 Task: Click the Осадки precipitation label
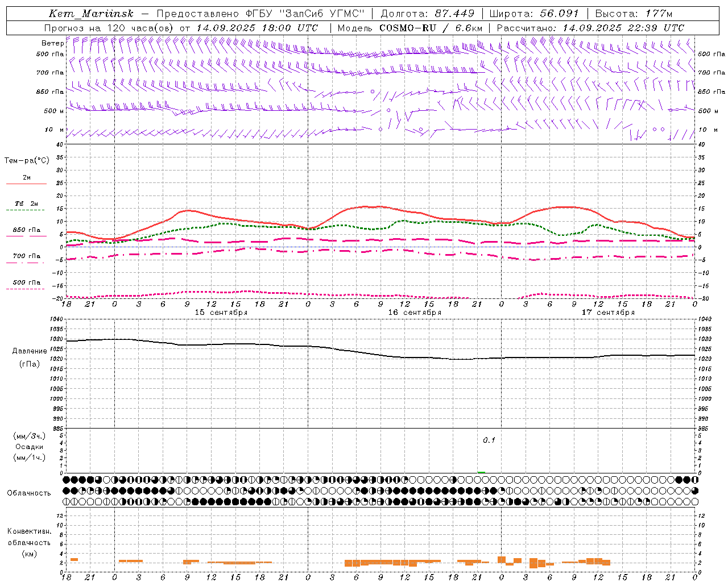(30, 447)
